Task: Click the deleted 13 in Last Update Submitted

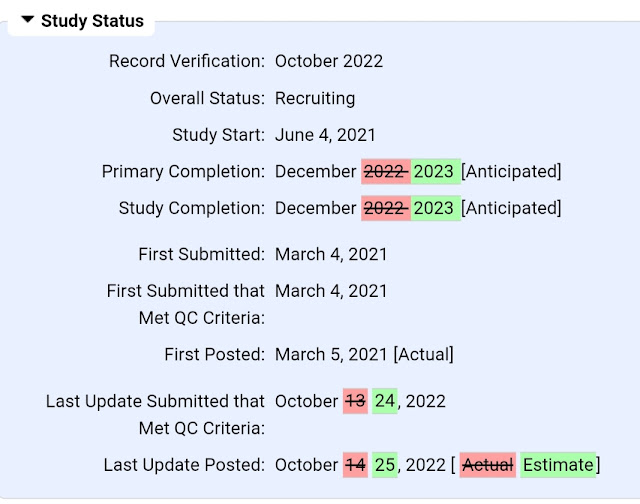Action: pyautogui.click(x=355, y=401)
